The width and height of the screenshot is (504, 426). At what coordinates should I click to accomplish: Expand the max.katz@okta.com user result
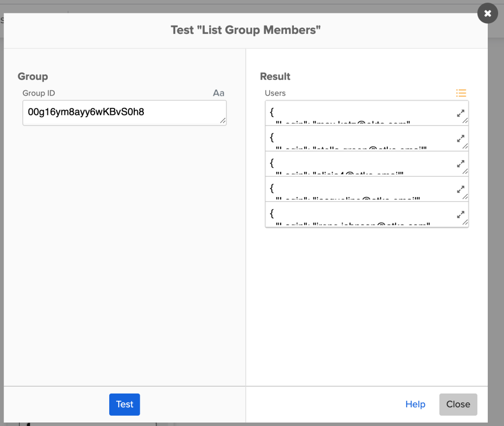click(x=461, y=114)
